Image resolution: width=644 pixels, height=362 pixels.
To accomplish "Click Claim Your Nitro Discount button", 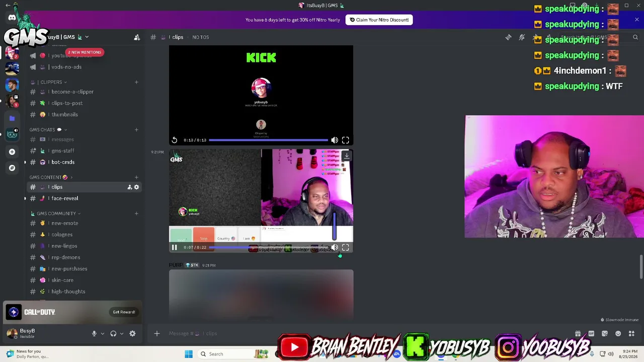I will coord(379,20).
